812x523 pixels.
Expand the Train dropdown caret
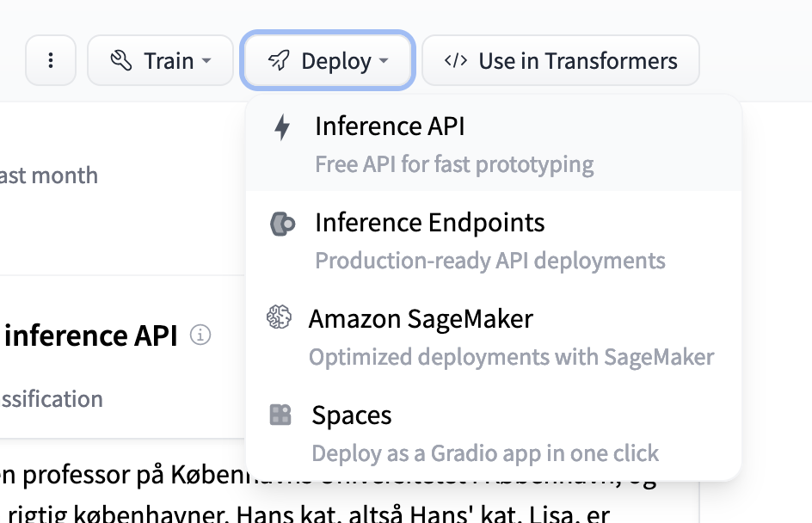point(206,62)
